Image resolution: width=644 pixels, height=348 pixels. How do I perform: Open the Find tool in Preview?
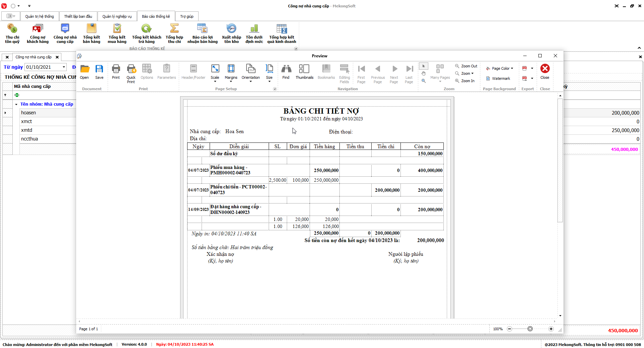[x=286, y=72]
